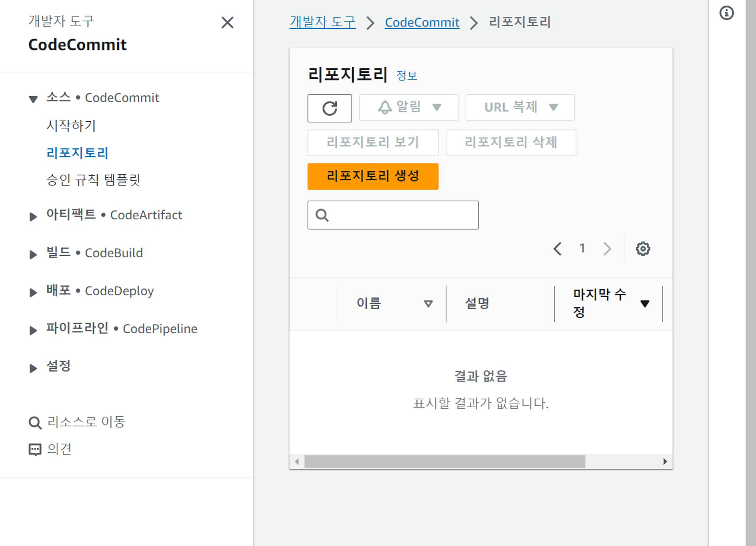Open the 알림 dropdown
This screenshot has height=546, width=756.
click(408, 107)
